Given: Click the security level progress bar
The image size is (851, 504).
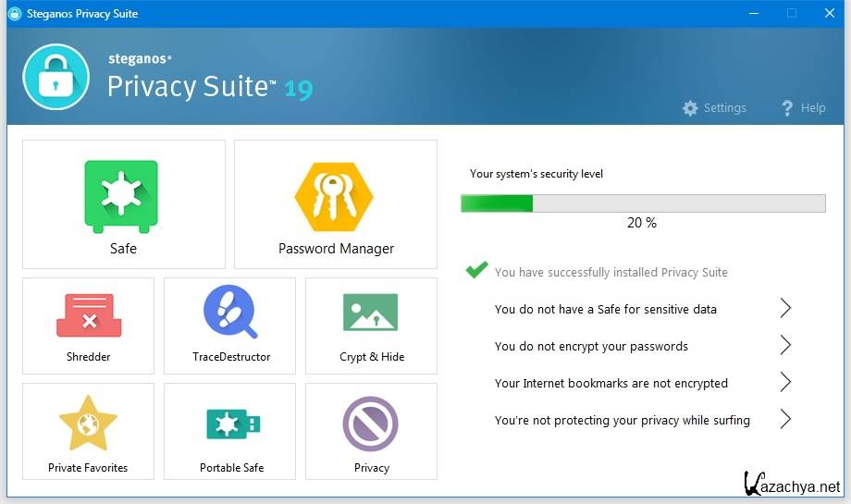Looking at the screenshot, I should click(643, 203).
